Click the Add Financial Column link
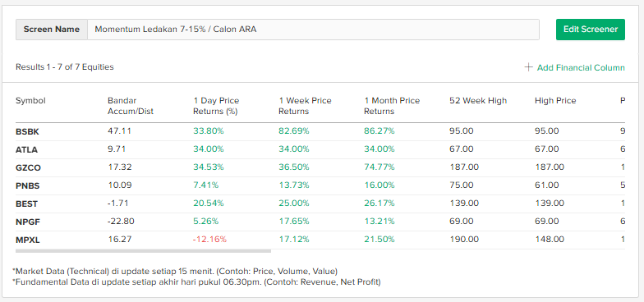Image resolution: width=644 pixels, height=302 pixels. tap(581, 67)
